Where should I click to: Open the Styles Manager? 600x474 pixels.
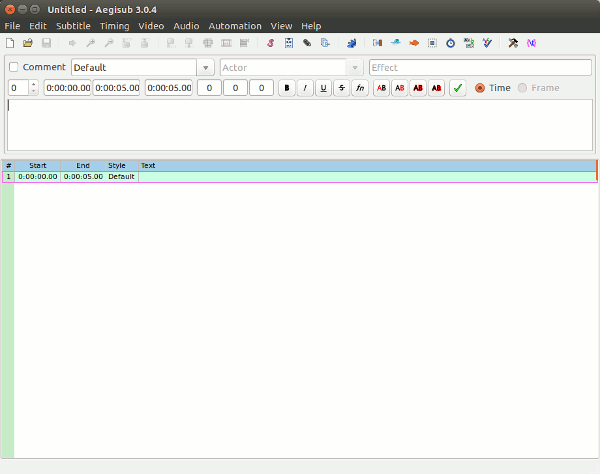tap(271, 43)
